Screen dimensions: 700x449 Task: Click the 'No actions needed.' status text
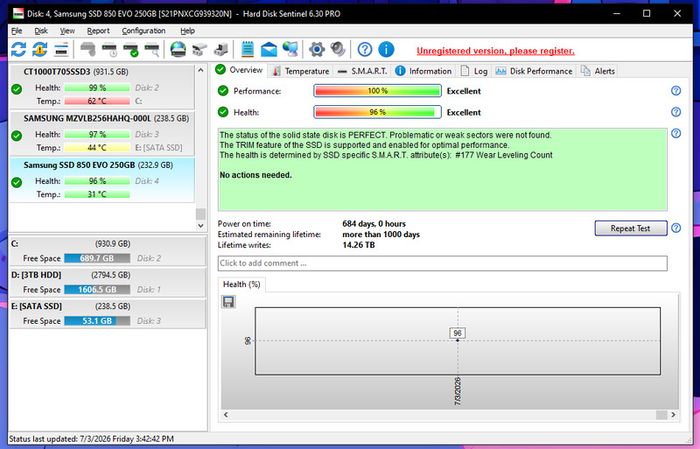pos(255,175)
